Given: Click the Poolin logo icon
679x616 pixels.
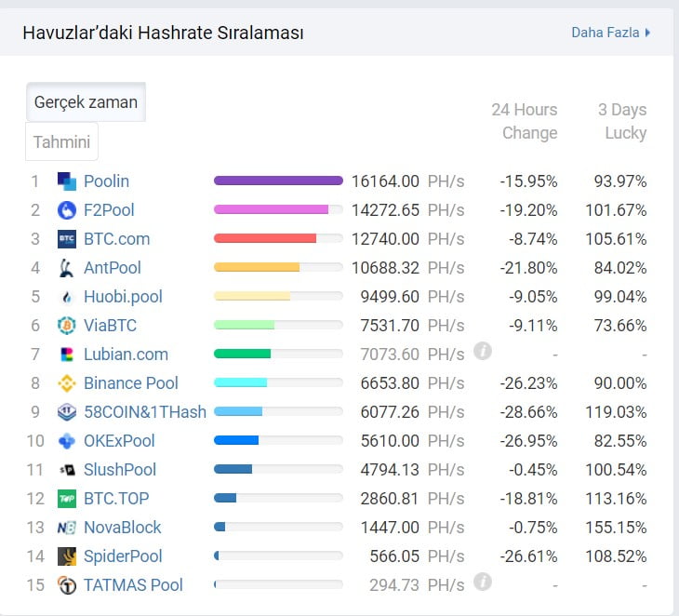Looking at the screenshot, I should tap(67, 181).
